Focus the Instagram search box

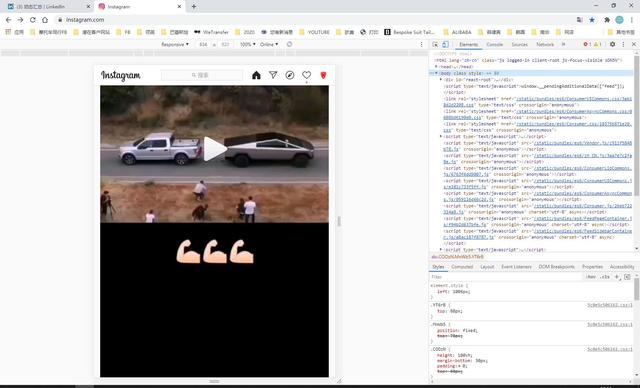pyautogui.click(x=202, y=75)
